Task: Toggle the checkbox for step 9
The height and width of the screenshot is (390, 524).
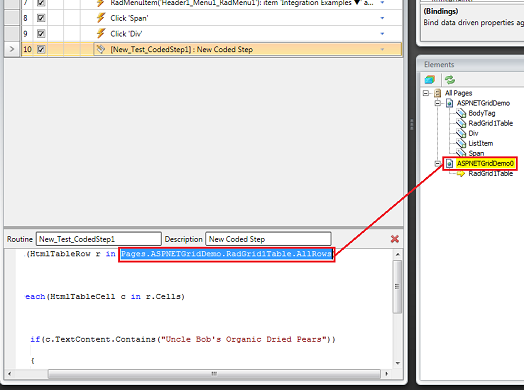Action: tap(41, 34)
